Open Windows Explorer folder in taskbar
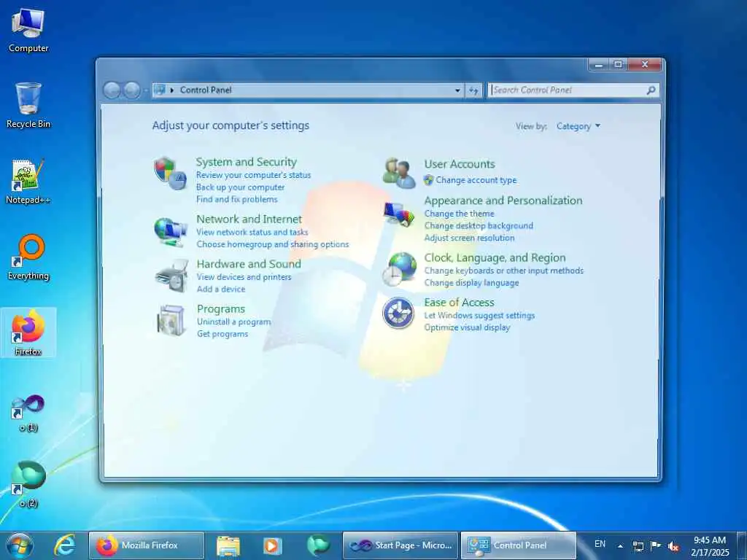 click(x=228, y=545)
